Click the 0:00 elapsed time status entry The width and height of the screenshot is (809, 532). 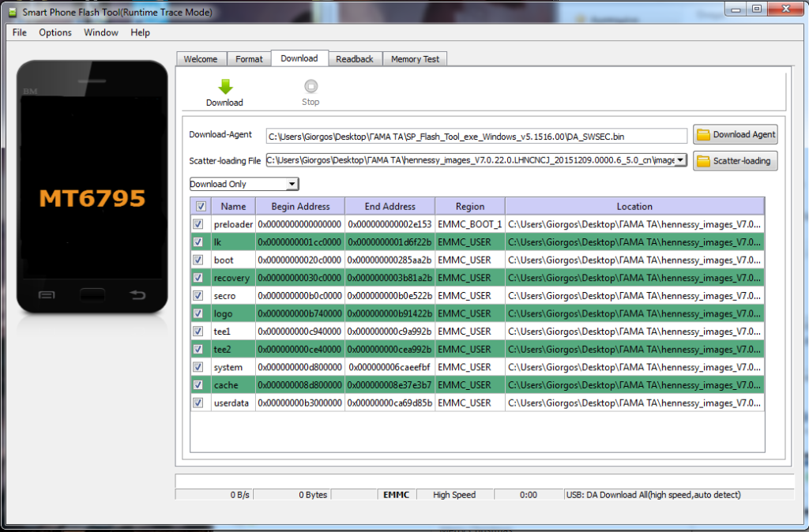(529, 494)
